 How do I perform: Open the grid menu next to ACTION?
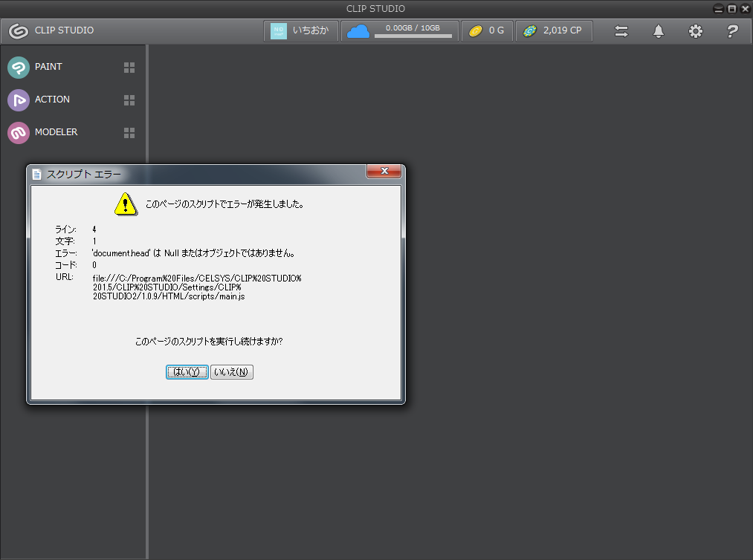129,100
